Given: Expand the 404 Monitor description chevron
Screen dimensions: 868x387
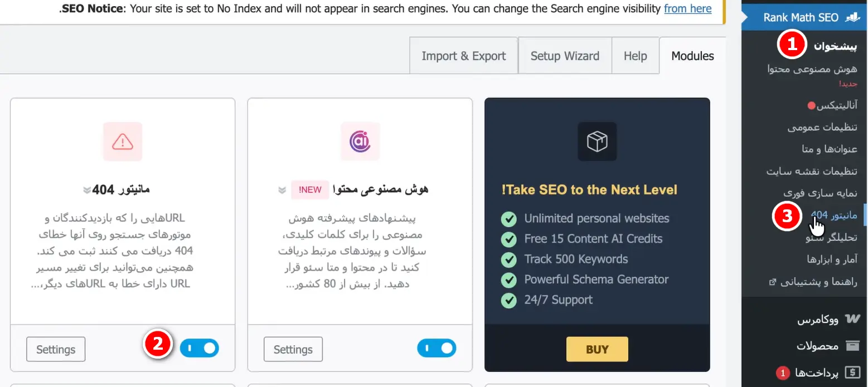Looking at the screenshot, I should [x=86, y=190].
